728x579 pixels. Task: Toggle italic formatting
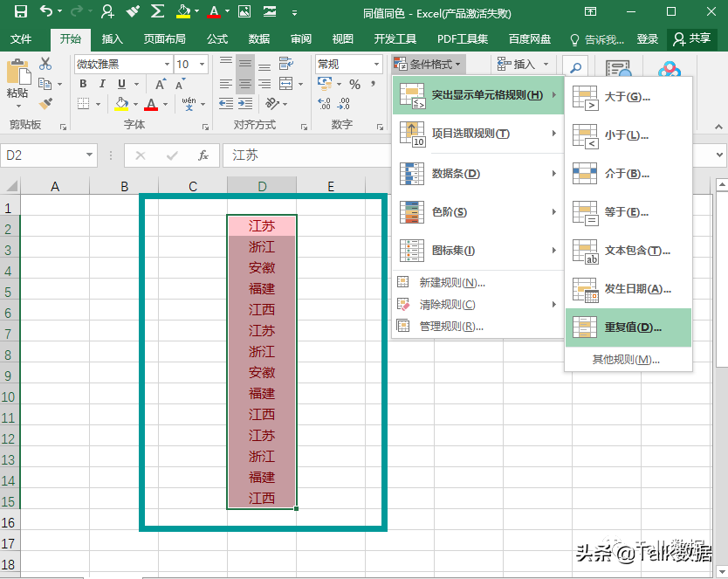coord(102,84)
